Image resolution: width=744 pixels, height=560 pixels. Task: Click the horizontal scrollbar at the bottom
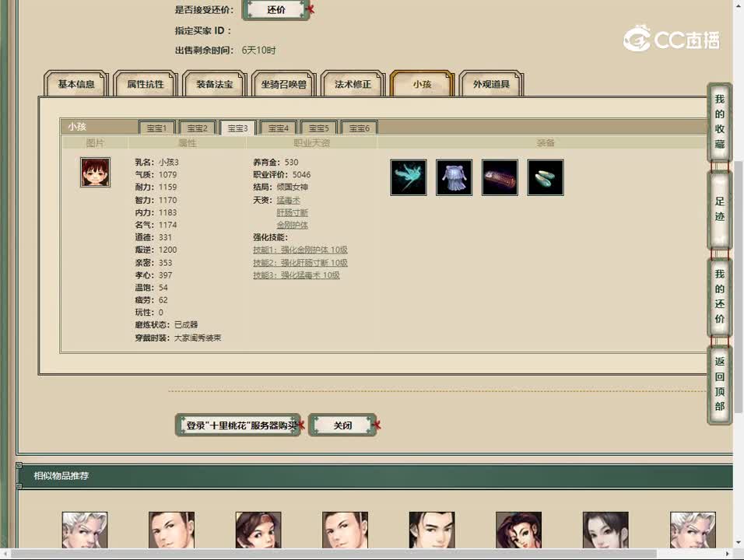click(332, 554)
